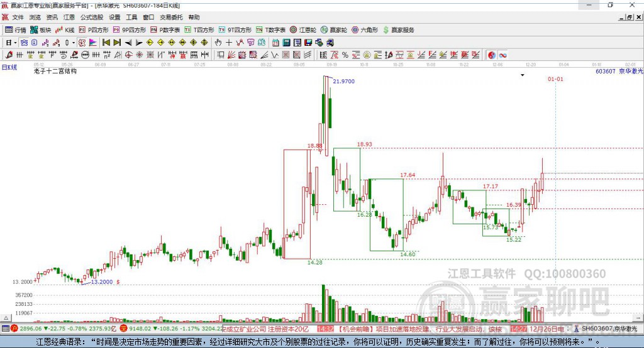Screen dimensions: 644x348
Task: Click the 板块 sector button
Action: pyautogui.click(x=41, y=30)
